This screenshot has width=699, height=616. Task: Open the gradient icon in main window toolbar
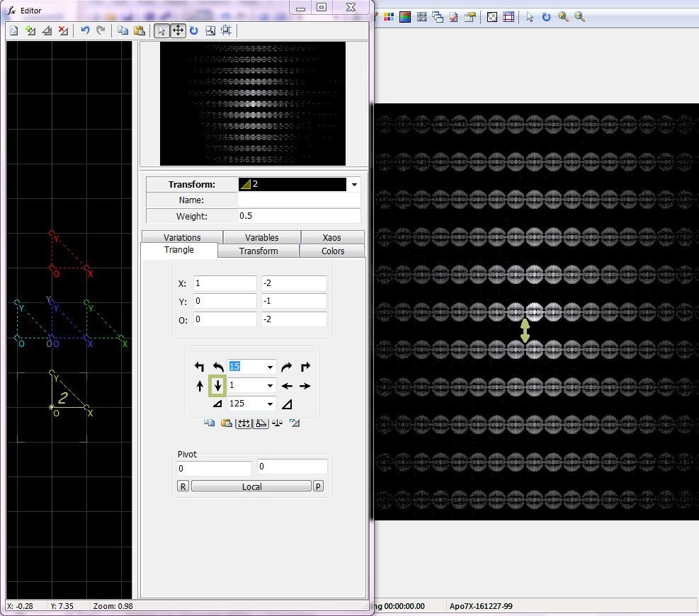point(405,17)
